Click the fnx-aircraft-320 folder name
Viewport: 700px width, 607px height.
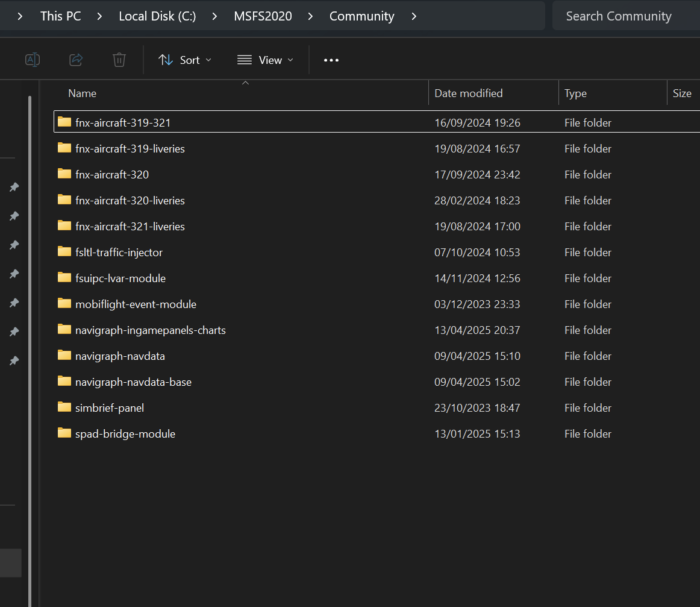112,175
